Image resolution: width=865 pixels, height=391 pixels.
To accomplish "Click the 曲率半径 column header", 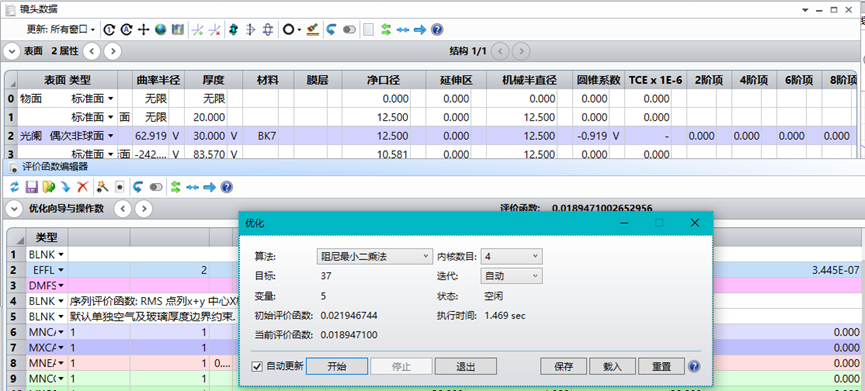I will pos(159,81).
